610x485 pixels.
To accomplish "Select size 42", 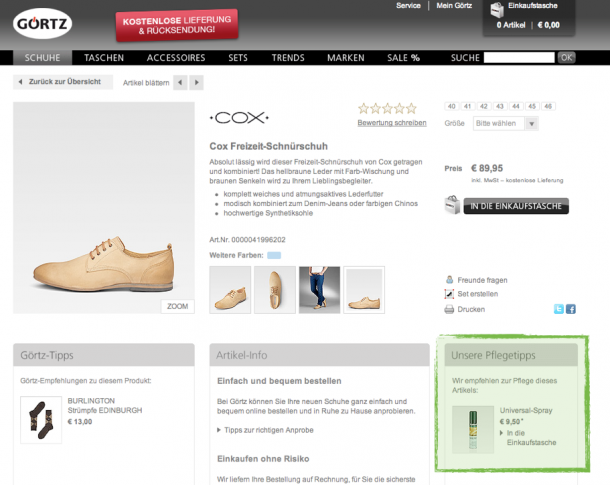I will tap(484, 106).
